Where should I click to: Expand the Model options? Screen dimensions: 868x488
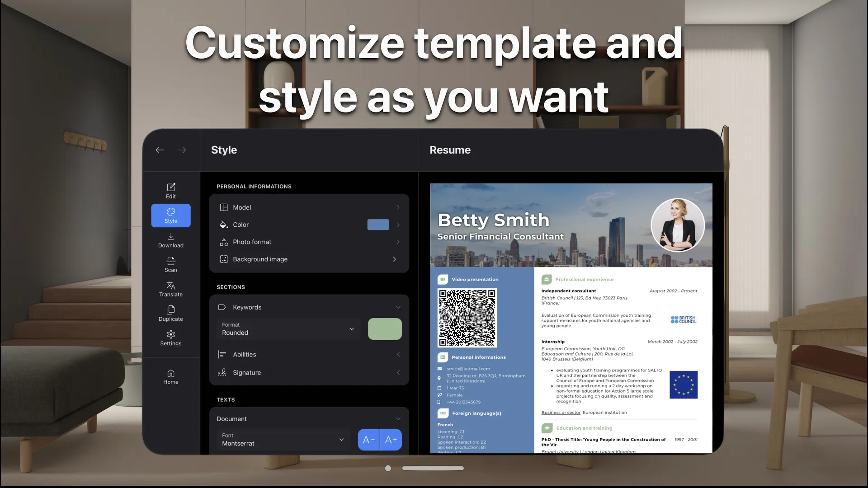tap(309, 207)
